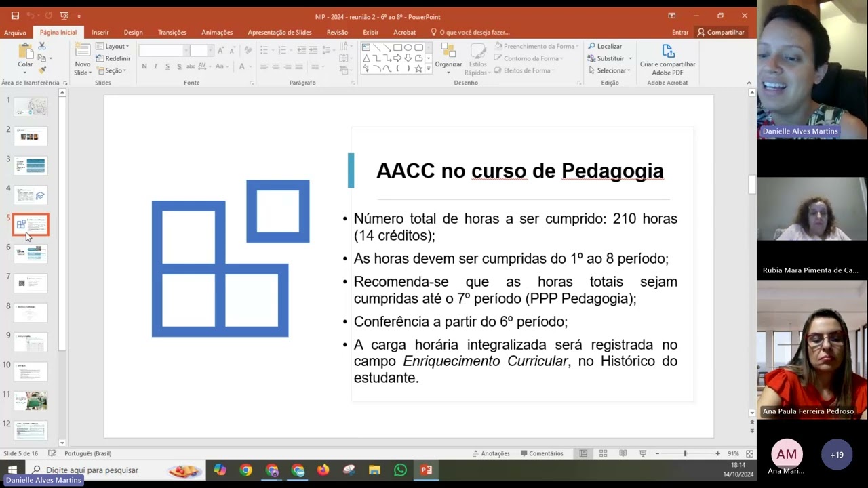This screenshot has width=868, height=488.
Task: Click zoom out minus button
Action: pos(657,453)
